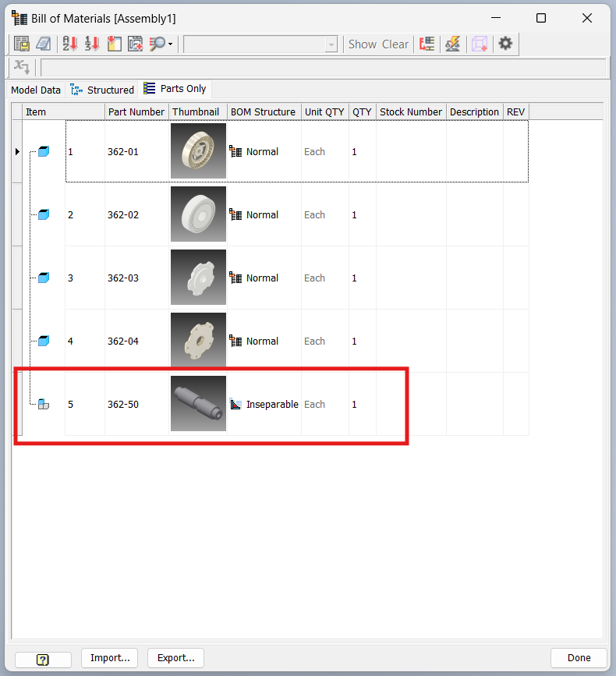Click the Thumbnail column header

pos(198,112)
